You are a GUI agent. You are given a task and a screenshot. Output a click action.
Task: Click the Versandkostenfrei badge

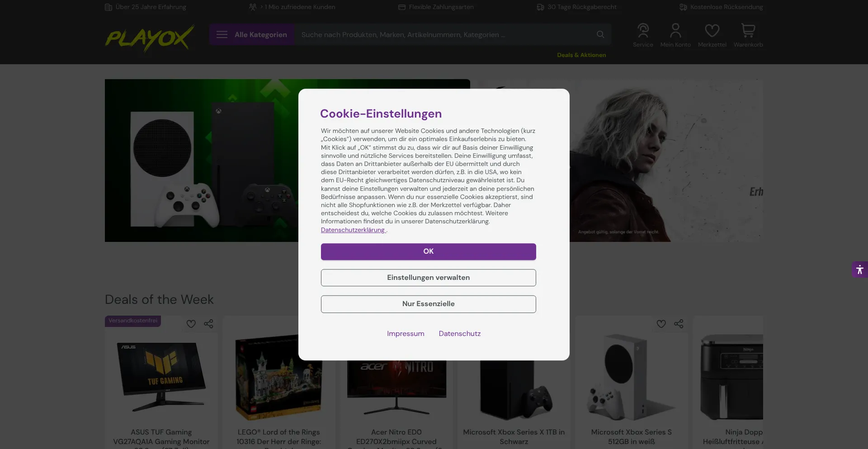pyautogui.click(x=133, y=321)
